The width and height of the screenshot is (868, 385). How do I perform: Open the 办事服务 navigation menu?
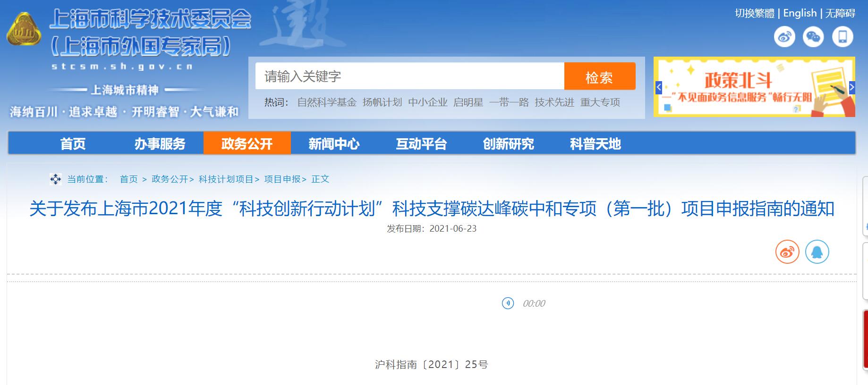point(160,143)
